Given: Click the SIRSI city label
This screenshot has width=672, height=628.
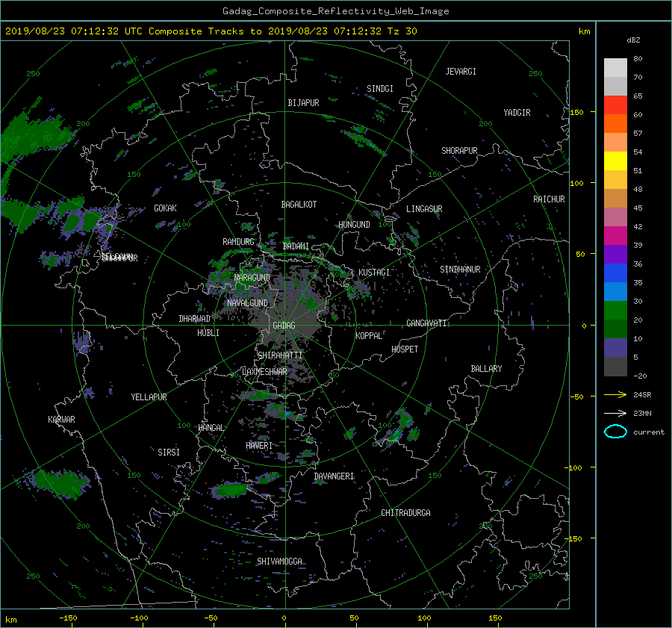Looking at the screenshot, I should (169, 453).
